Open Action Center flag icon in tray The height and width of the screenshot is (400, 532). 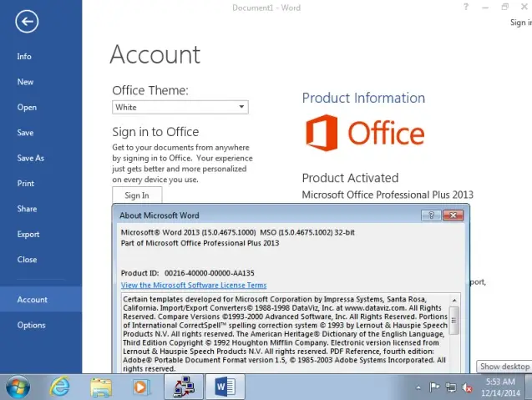tap(434, 387)
